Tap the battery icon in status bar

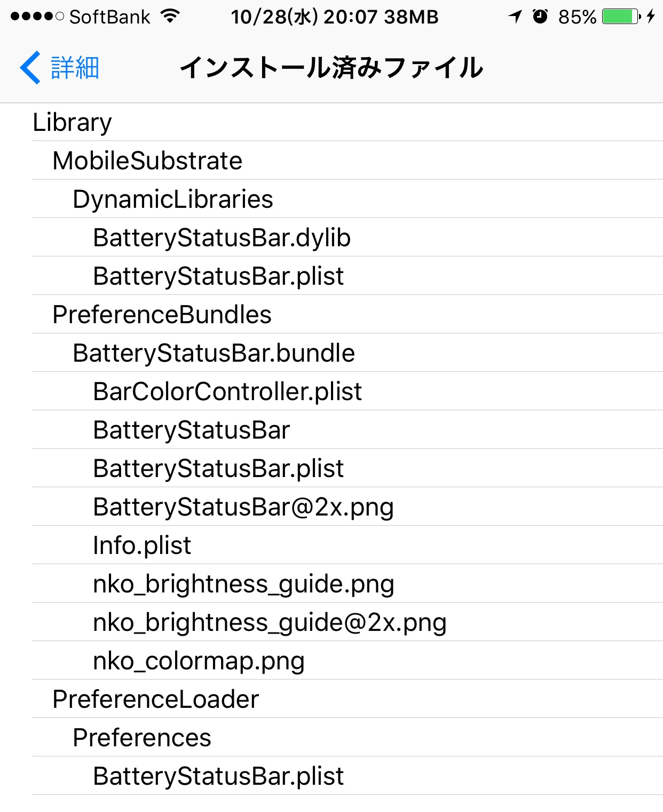[x=621, y=17]
